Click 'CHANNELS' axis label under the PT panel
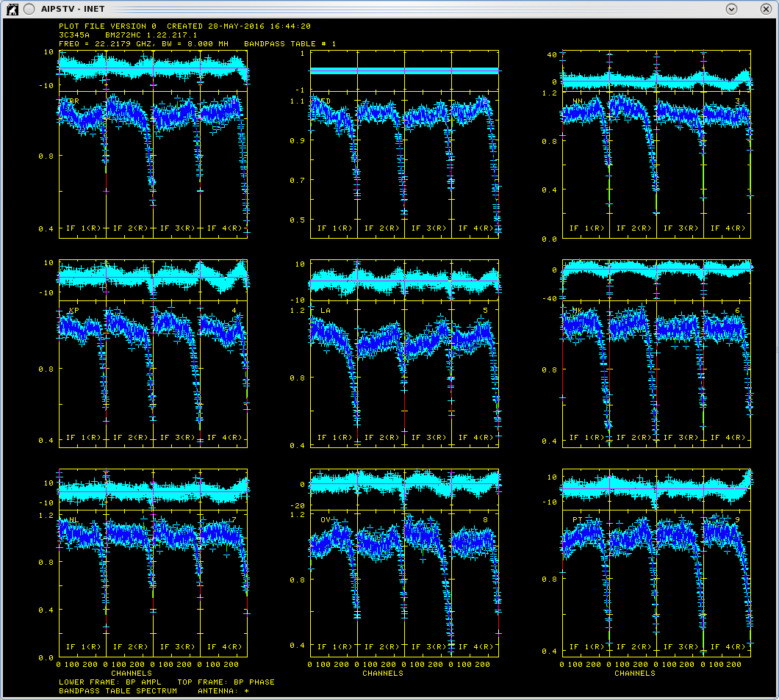This screenshot has height=700, width=779. pos(635,674)
